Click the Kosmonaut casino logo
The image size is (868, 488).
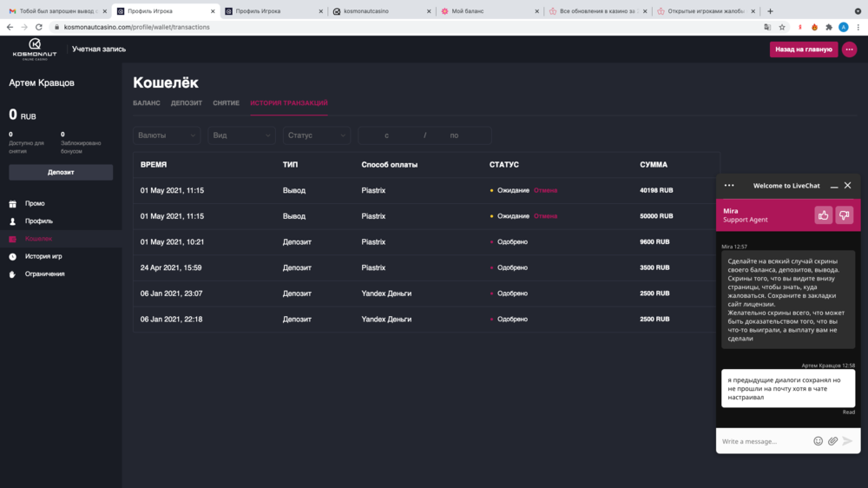(35, 49)
